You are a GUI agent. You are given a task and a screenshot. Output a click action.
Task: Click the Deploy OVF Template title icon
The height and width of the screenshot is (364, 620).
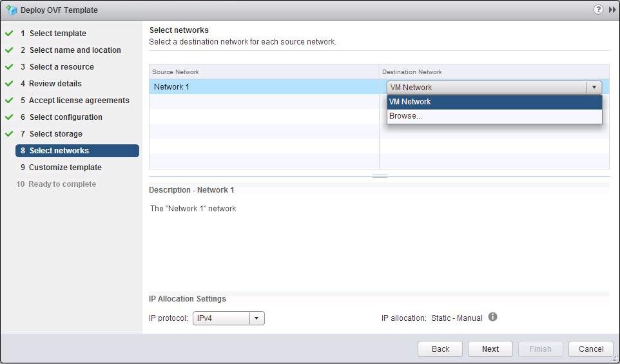pos(11,10)
